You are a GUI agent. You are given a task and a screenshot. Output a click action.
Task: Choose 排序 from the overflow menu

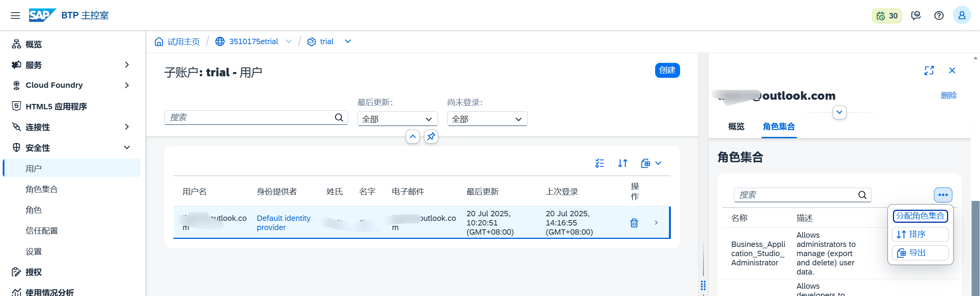pyautogui.click(x=921, y=234)
